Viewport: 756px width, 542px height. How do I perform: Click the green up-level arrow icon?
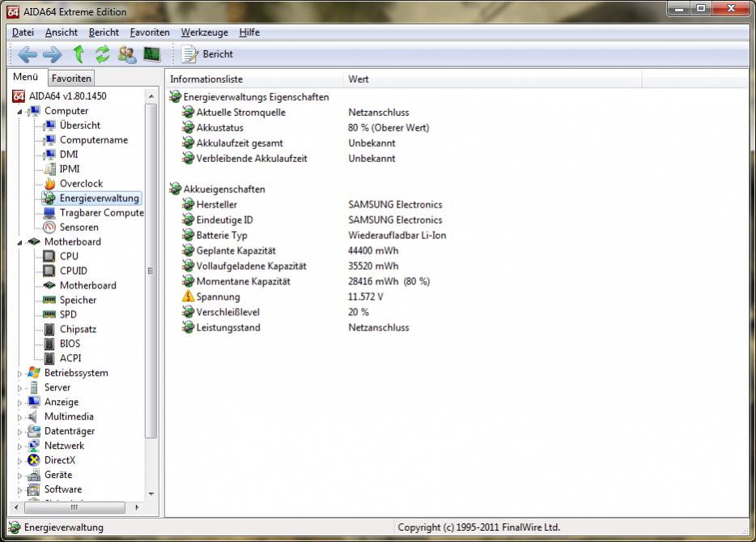click(79, 54)
